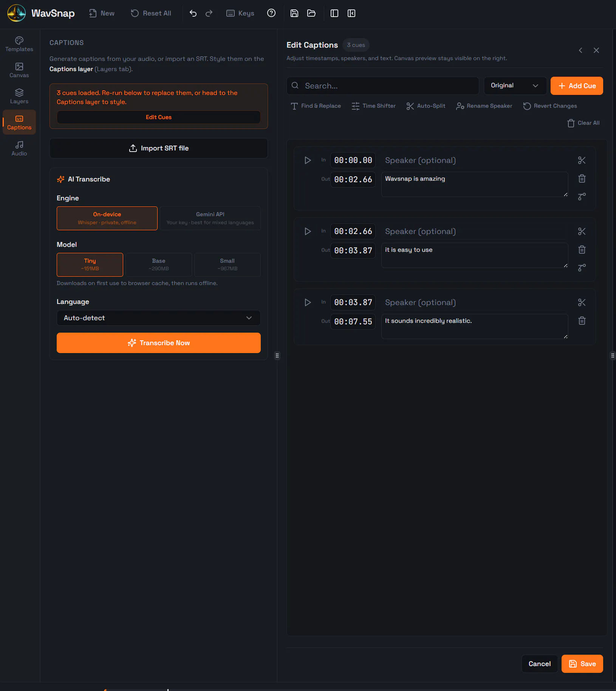Image resolution: width=616 pixels, height=691 pixels.
Task: Select the Gemini API engine
Action: [x=210, y=218]
